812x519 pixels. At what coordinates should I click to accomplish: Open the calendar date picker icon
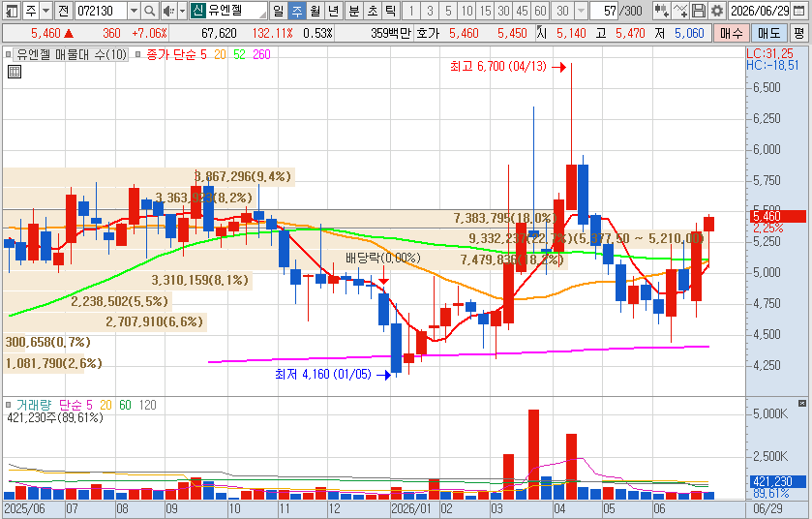point(799,11)
